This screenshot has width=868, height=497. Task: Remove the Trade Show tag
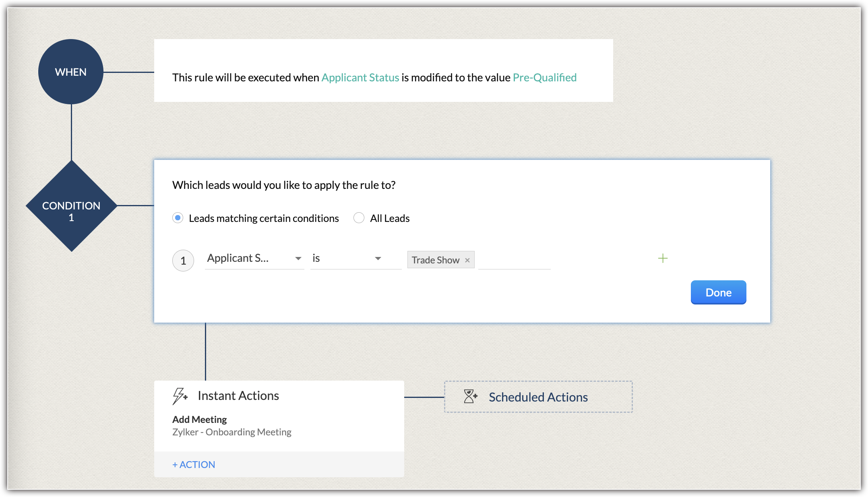click(467, 260)
